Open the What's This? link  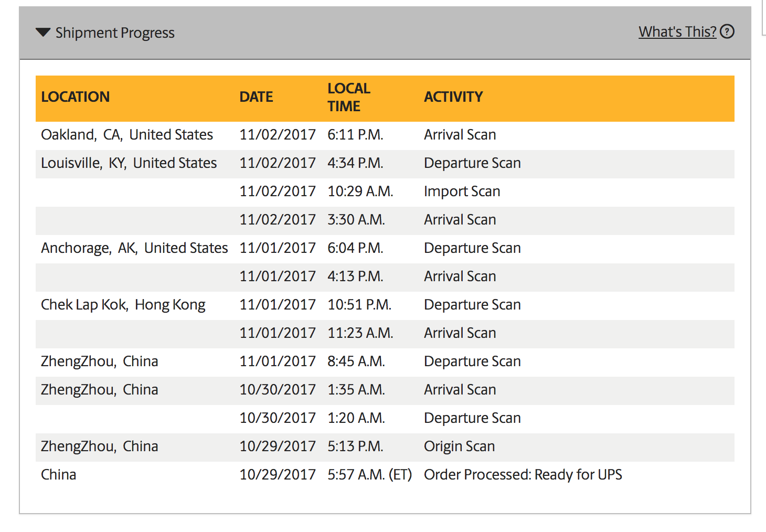pos(677,31)
